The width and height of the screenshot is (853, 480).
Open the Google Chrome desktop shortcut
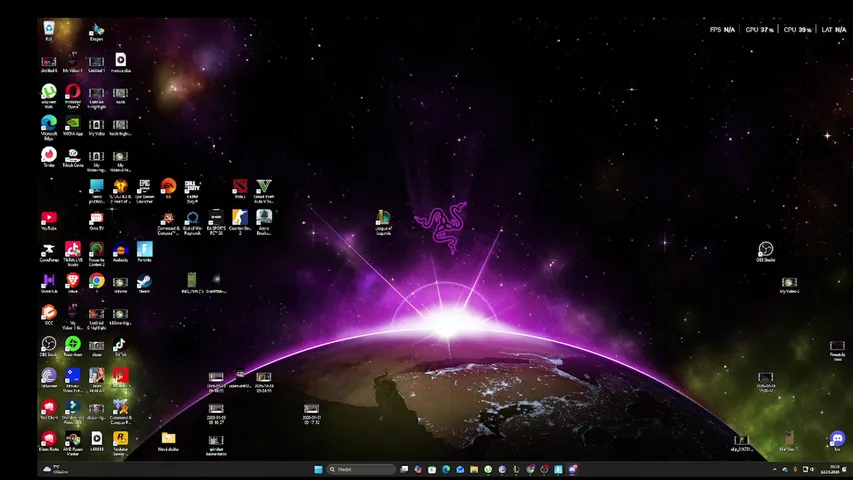coord(97,283)
